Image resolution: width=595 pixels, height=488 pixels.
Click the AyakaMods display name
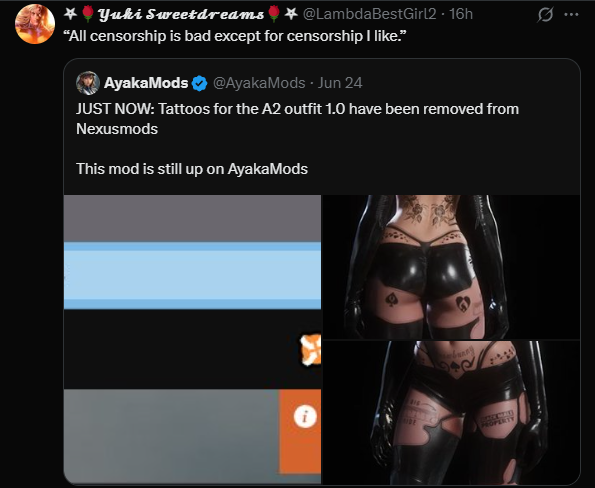click(146, 83)
